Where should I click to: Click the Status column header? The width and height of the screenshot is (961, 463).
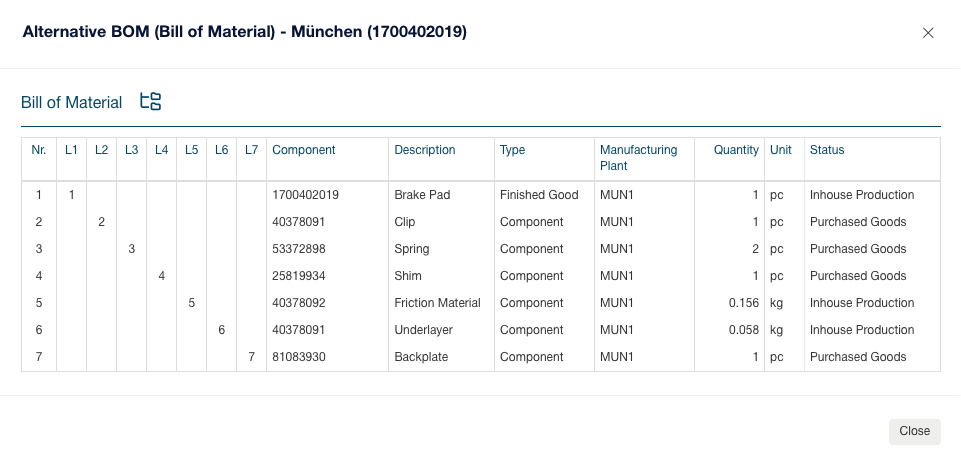(x=827, y=150)
